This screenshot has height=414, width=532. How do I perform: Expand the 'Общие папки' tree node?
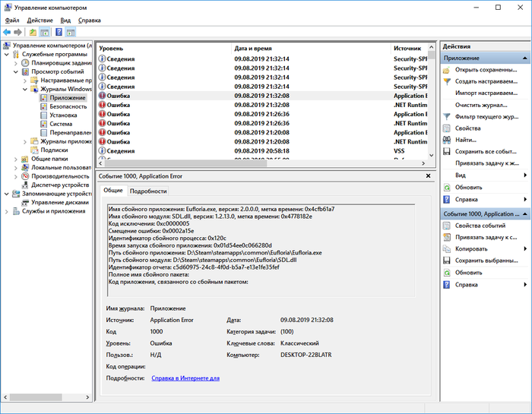click(x=15, y=159)
